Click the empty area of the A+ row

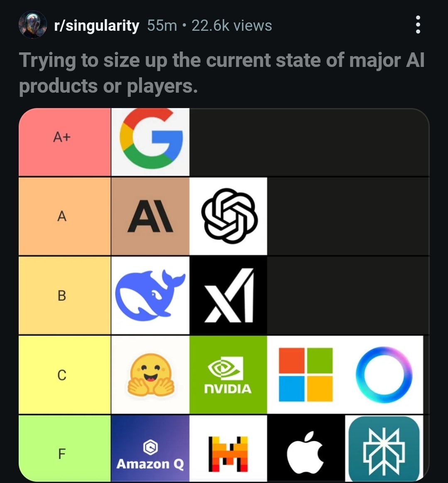click(x=309, y=142)
